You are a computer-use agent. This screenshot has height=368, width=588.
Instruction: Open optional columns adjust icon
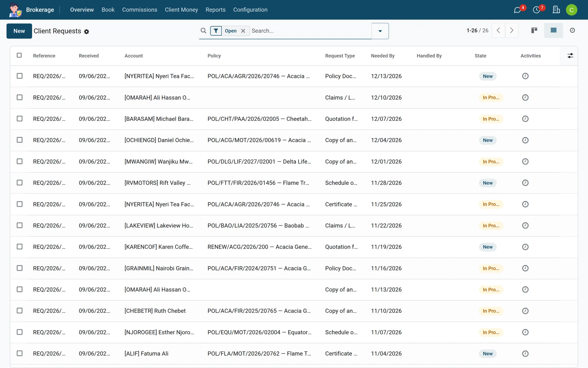click(570, 56)
